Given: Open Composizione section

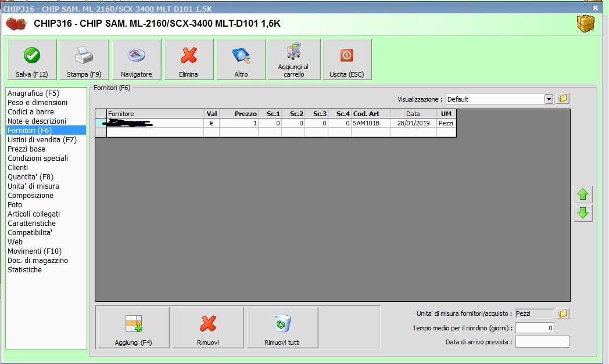Looking at the screenshot, I should 30,196.
